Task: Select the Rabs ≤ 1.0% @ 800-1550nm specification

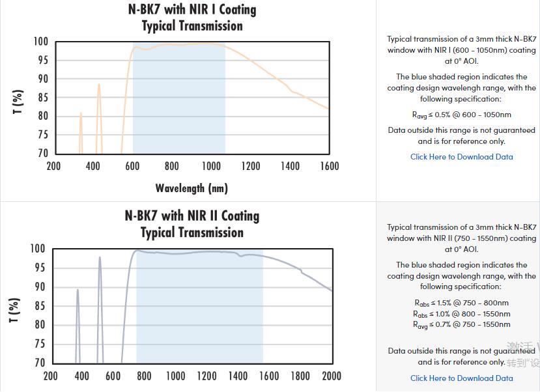Action: 461,314
